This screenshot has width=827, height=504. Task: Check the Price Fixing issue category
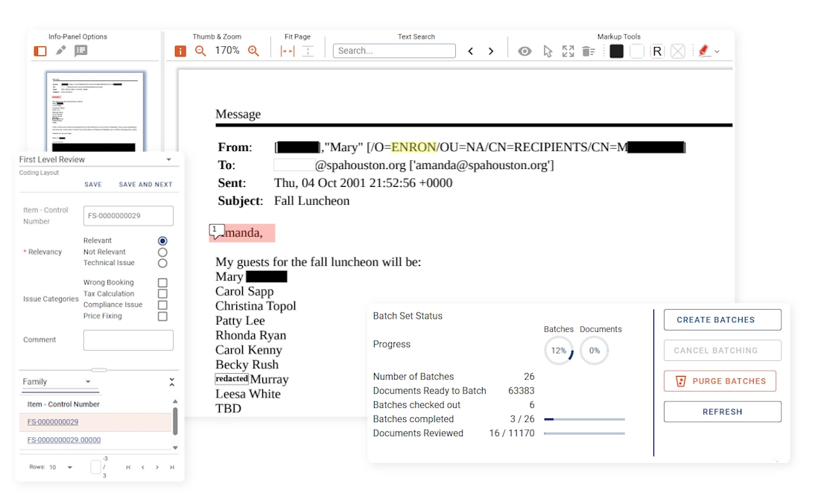click(162, 316)
